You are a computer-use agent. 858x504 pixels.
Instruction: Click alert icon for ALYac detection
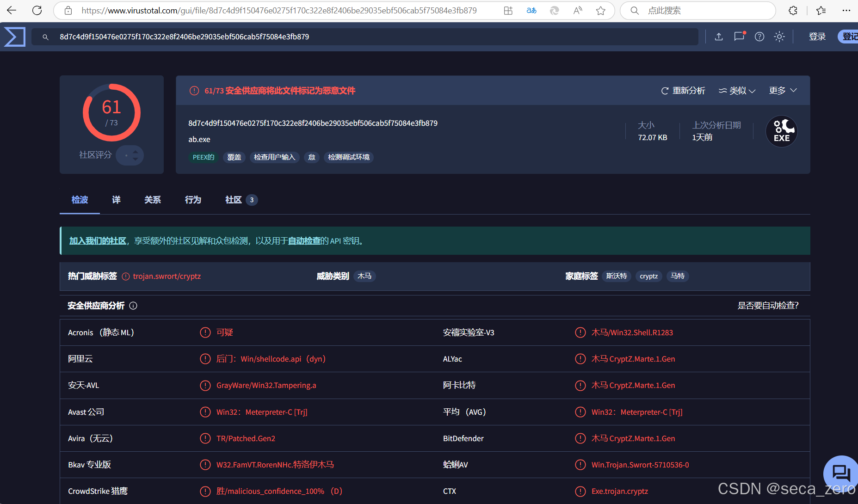[580, 359]
